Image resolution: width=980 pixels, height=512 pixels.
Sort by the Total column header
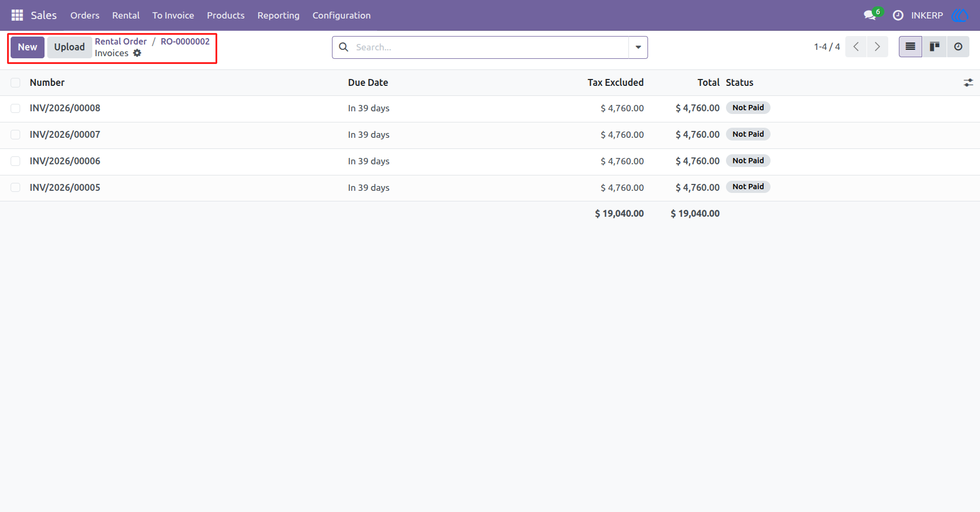coord(708,83)
